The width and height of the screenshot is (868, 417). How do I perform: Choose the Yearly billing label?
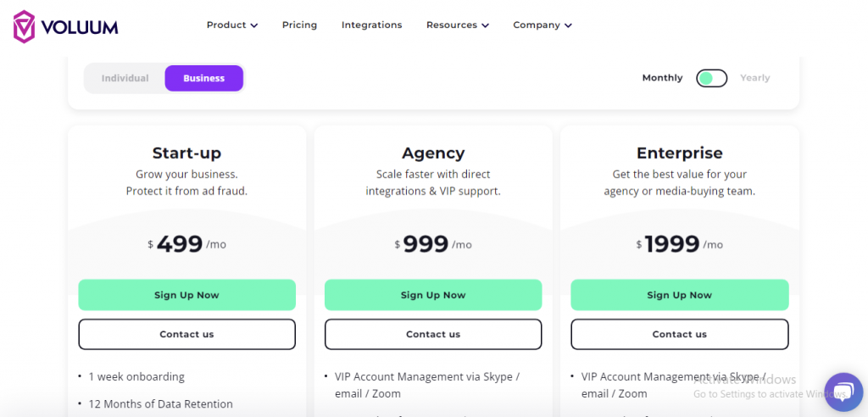pyautogui.click(x=755, y=78)
